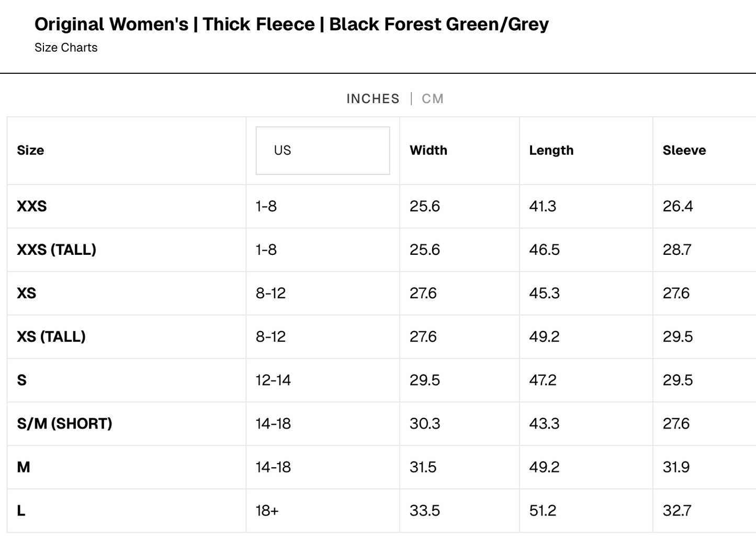Select INCHES unit option
Image resolution: width=756 pixels, height=540 pixels.
click(x=373, y=99)
